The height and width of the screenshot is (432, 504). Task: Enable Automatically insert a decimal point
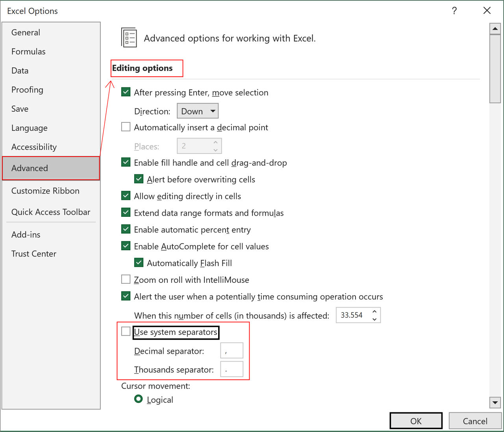(x=126, y=127)
